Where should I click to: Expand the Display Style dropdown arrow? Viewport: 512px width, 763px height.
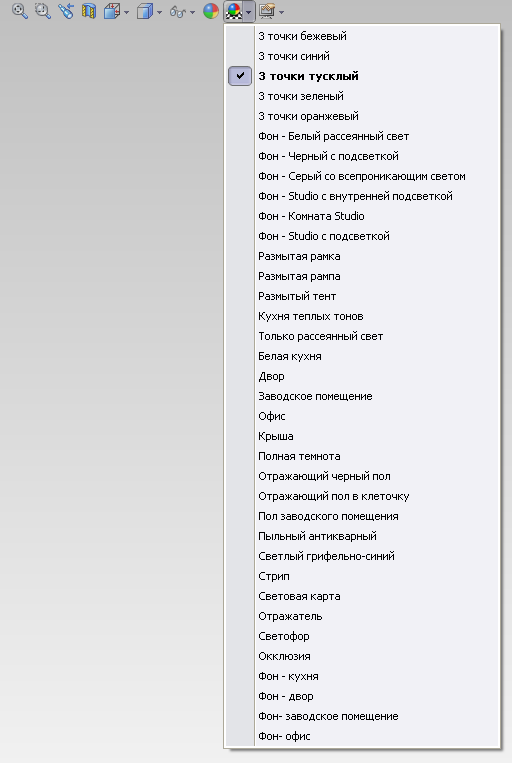(159, 12)
